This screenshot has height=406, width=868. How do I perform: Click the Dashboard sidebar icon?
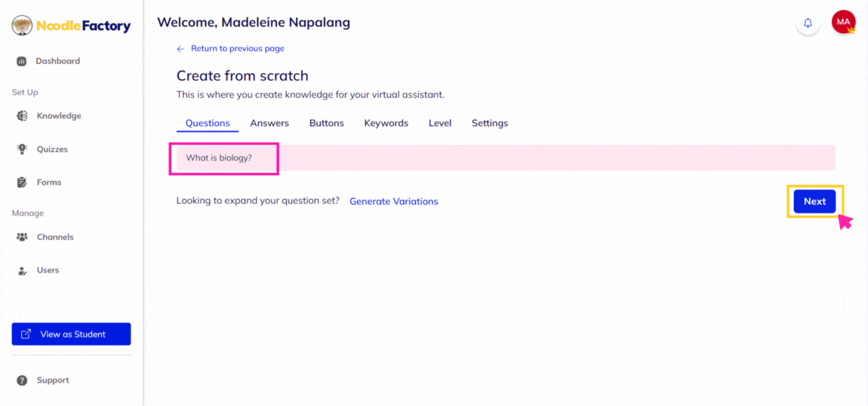tap(21, 61)
